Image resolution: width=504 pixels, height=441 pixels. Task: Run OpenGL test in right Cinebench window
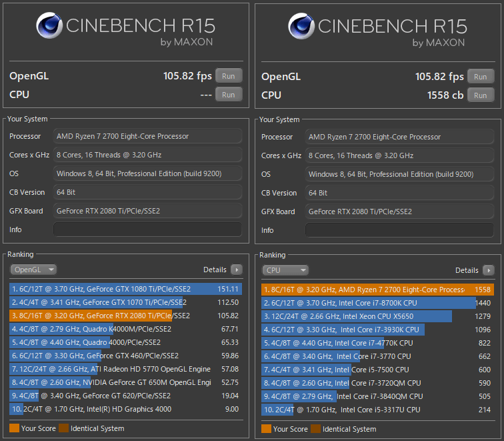coord(481,77)
